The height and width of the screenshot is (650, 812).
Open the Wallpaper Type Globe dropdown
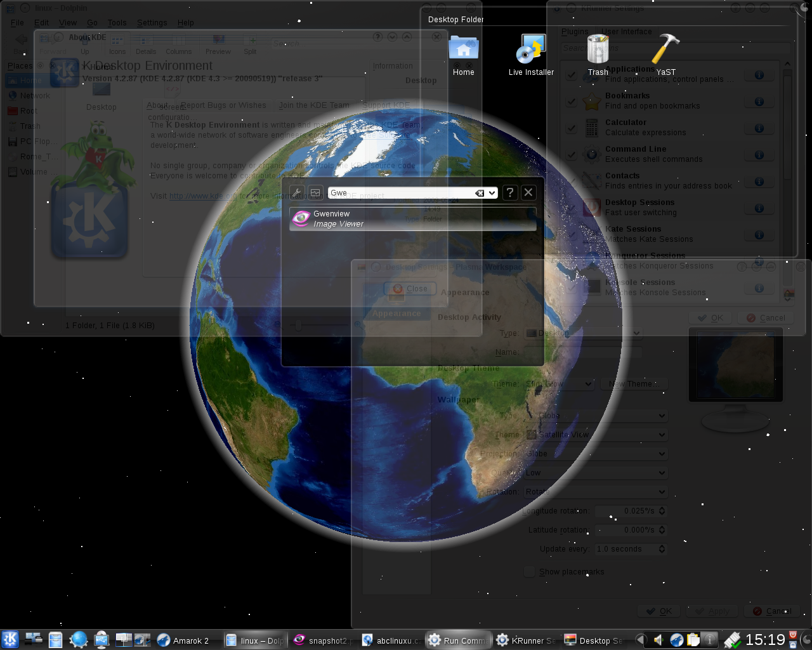coord(596,416)
